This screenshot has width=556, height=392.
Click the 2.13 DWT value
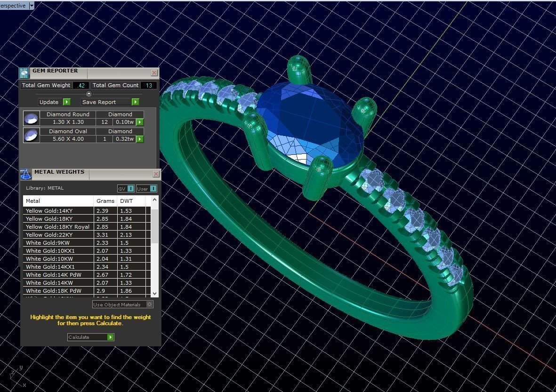(126, 235)
